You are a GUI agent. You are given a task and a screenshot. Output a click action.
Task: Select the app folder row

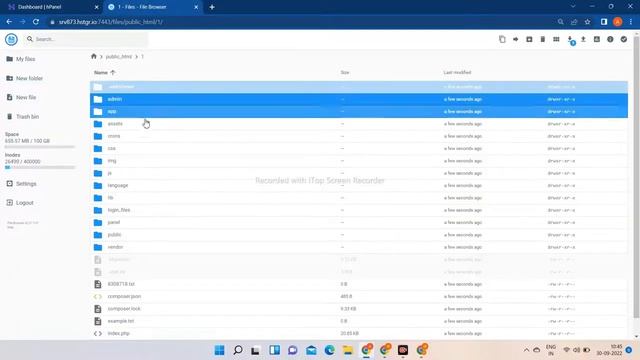coord(359,111)
